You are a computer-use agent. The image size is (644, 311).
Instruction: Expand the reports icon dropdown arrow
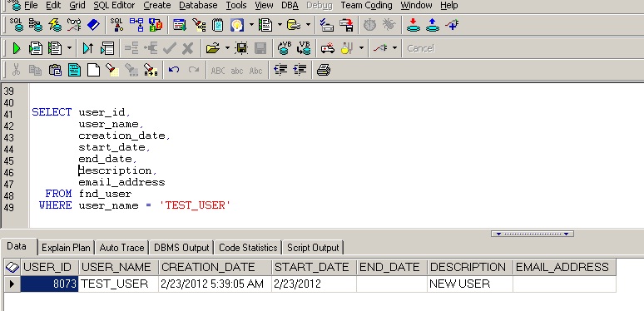(x=280, y=25)
